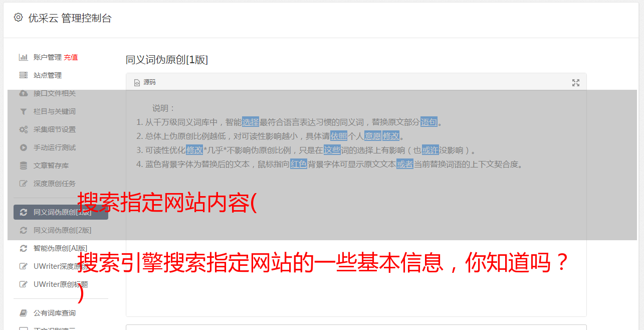Open the 文章暂存库 database icon

coord(23,166)
